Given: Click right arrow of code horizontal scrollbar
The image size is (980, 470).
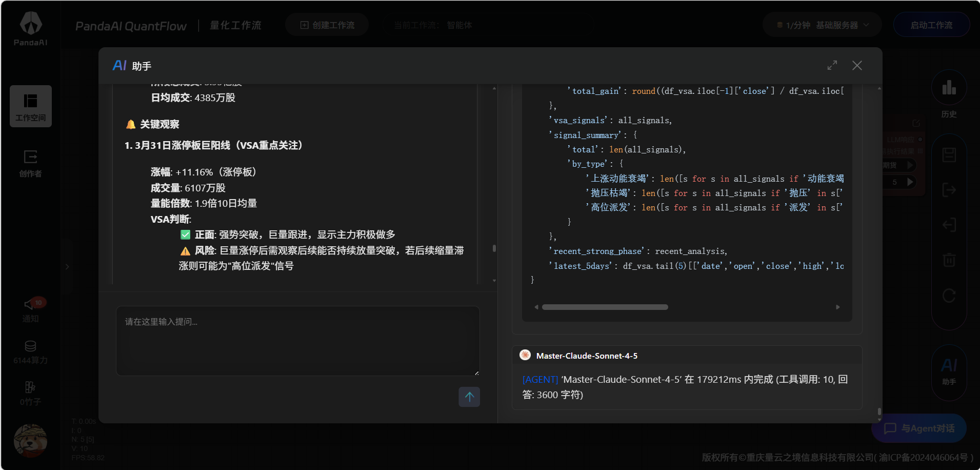Looking at the screenshot, I should pos(838,307).
